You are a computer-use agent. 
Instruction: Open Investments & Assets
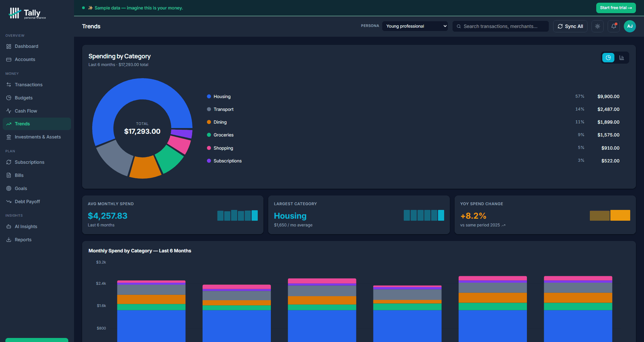pos(37,137)
